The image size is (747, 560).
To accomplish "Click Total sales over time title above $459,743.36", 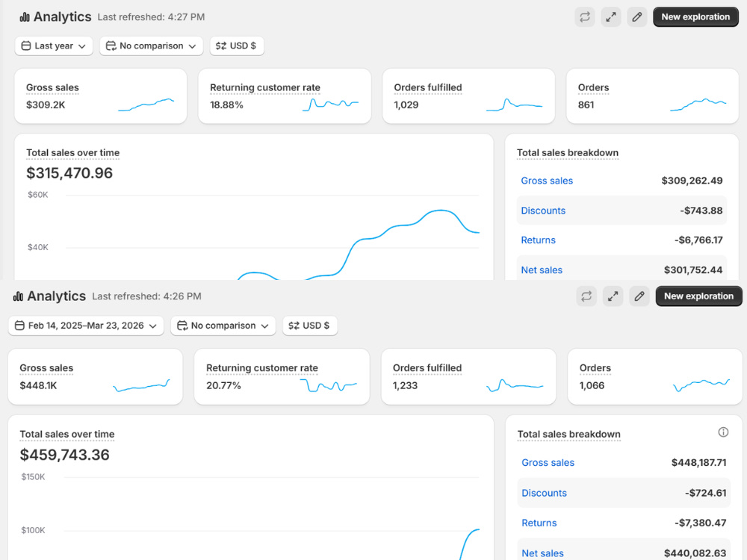I will point(67,435).
